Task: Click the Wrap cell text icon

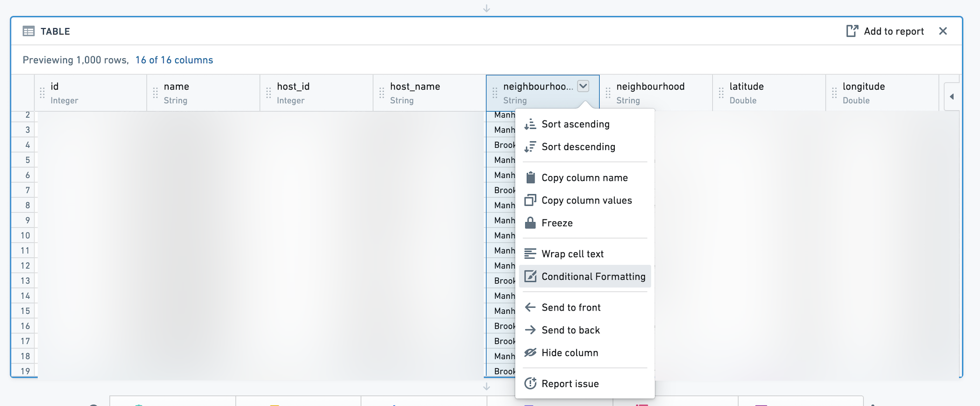Action: [x=530, y=253]
